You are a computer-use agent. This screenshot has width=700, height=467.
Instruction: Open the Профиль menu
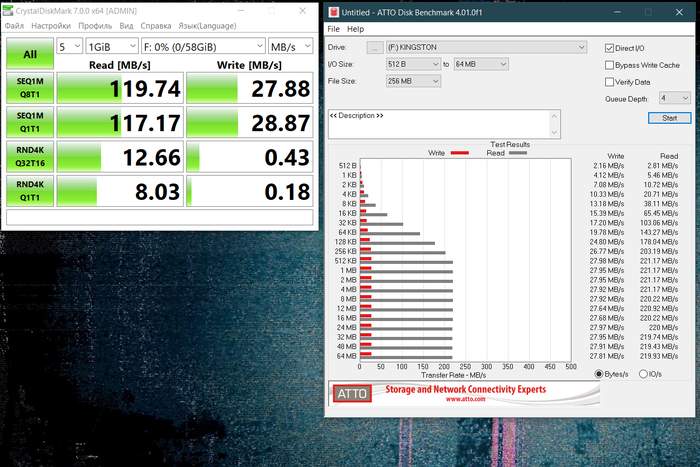(x=95, y=26)
